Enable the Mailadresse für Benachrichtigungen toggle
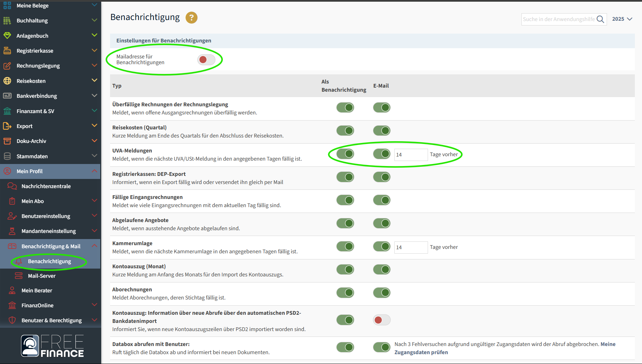The height and width of the screenshot is (364, 642). coord(206,60)
